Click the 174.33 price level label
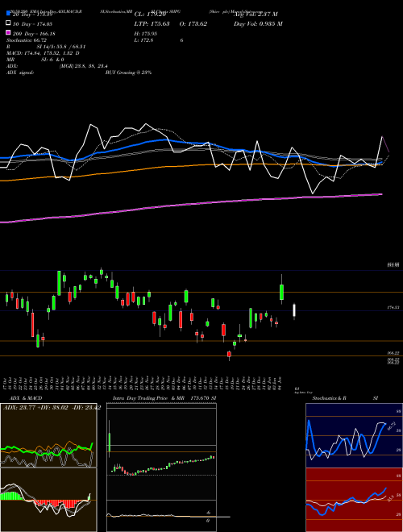 (394, 307)
